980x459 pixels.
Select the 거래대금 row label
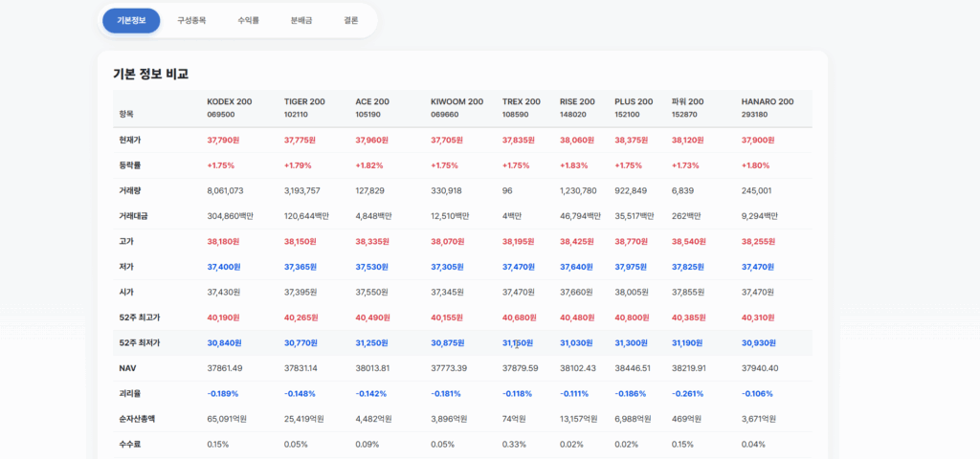click(133, 216)
